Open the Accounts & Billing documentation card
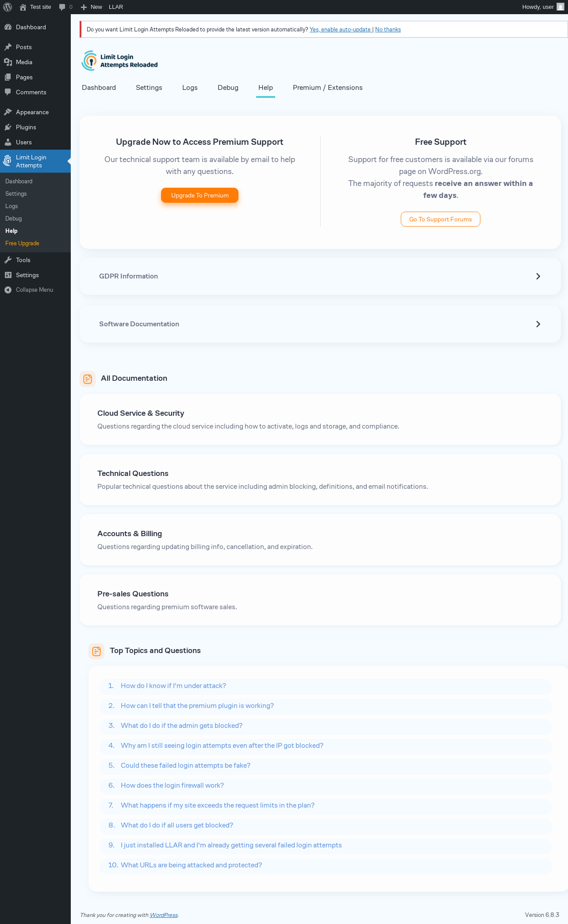Image resolution: width=568 pixels, height=924 pixels. click(x=320, y=540)
